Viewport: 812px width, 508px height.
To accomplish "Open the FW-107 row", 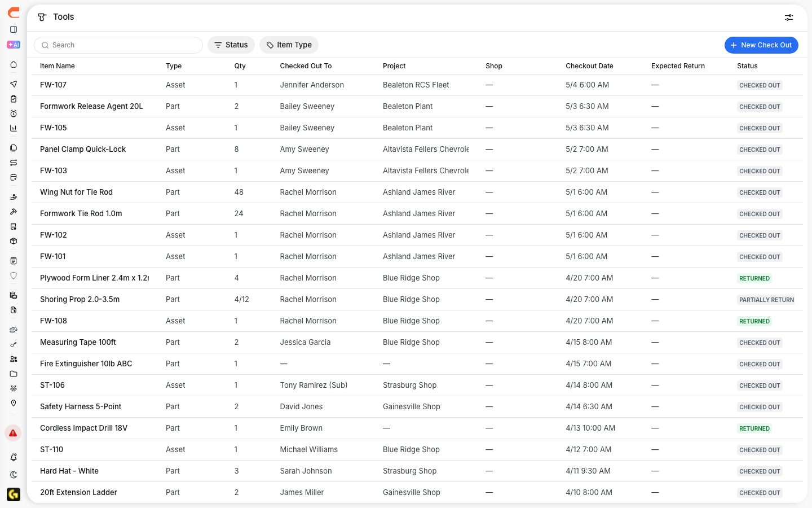I will 417,85.
